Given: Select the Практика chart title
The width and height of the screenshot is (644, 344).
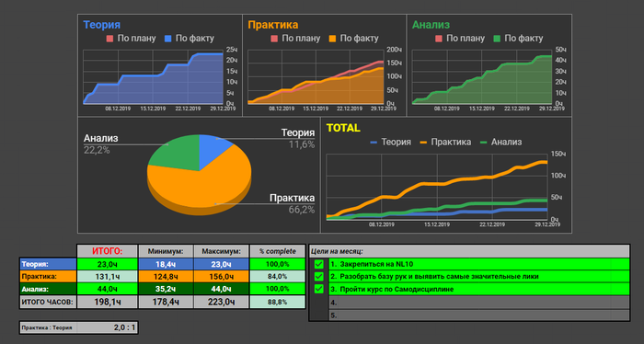Looking at the screenshot, I should coord(273,25).
